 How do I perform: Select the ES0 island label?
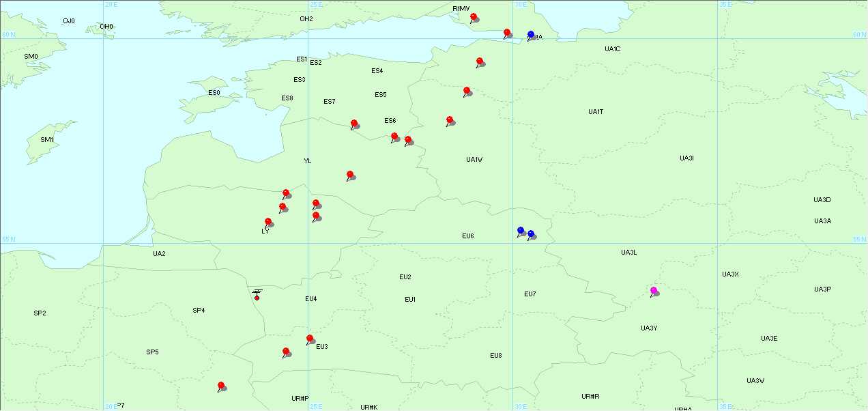(x=214, y=93)
